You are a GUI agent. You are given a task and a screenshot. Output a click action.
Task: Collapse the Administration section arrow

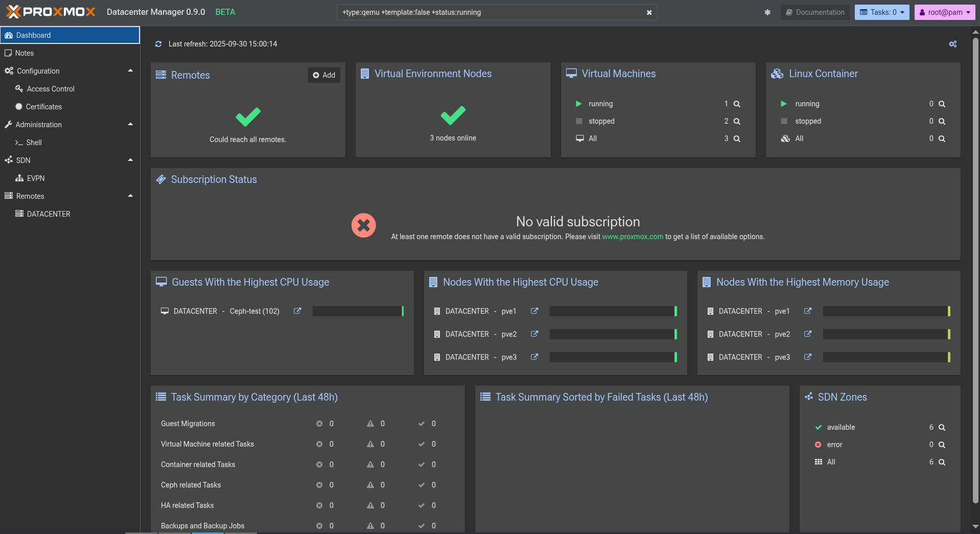130,124
